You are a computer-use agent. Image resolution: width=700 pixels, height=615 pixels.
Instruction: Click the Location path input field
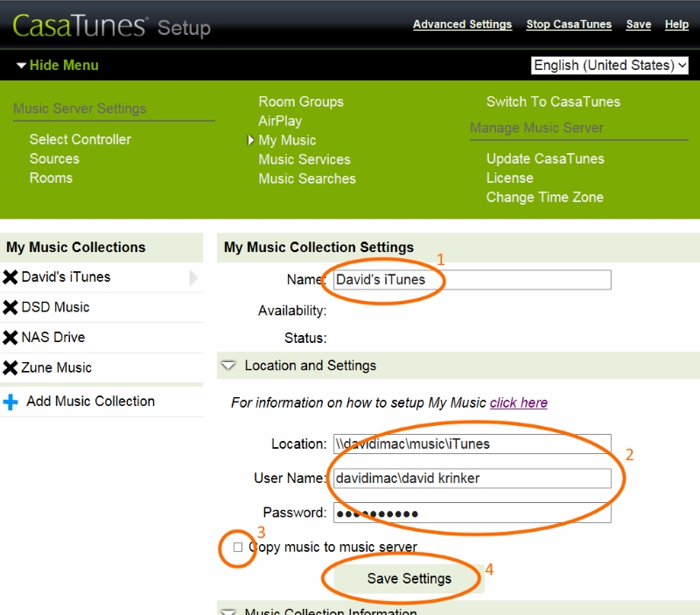[x=472, y=444]
